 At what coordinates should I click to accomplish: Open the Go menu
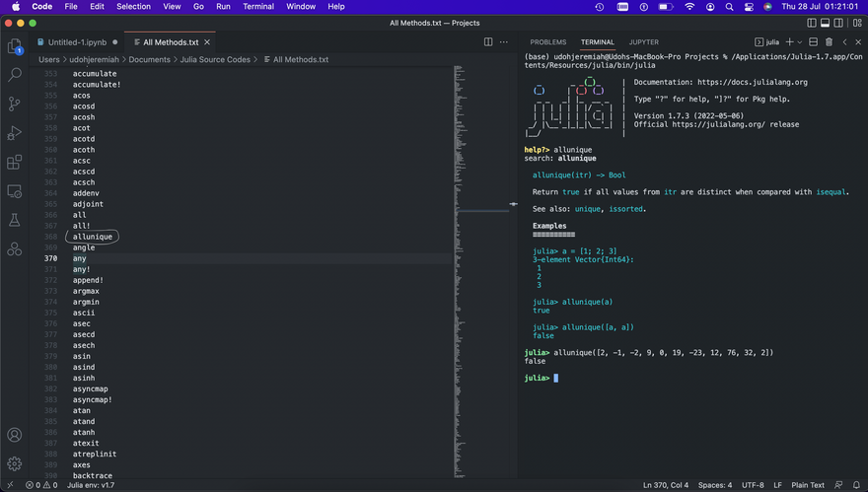pos(198,7)
